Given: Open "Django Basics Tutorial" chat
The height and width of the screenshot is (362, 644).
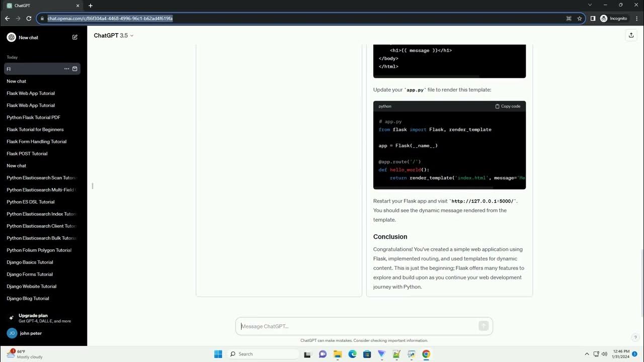Looking at the screenshot, I should (42, 262).
